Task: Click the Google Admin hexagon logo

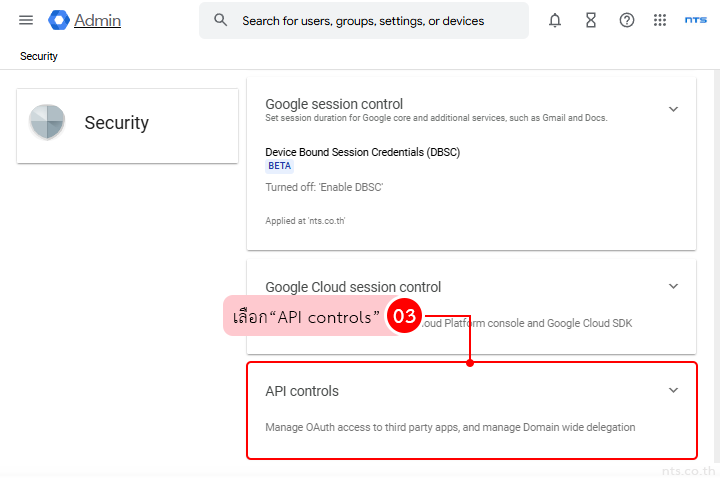Action: 58,20
